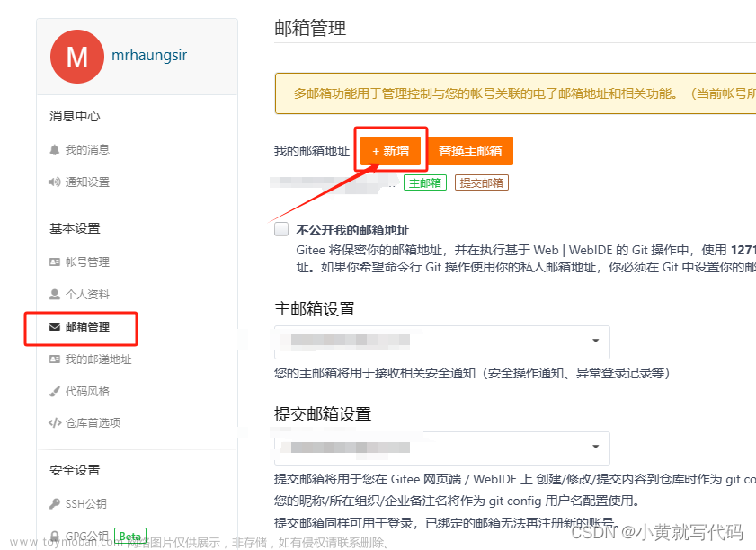Click the 邮箱管理 page heading
The image size is (756, 550).
click(310, 28)
